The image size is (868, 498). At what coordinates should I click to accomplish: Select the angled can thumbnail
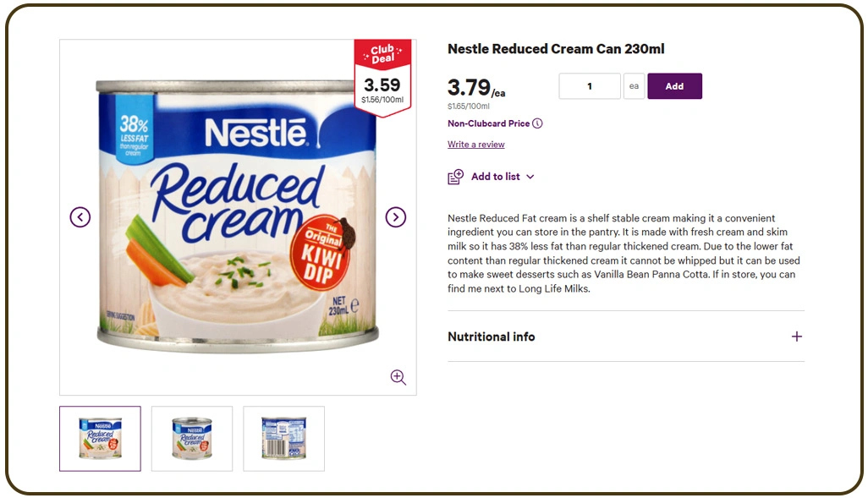tap(191, 438)
